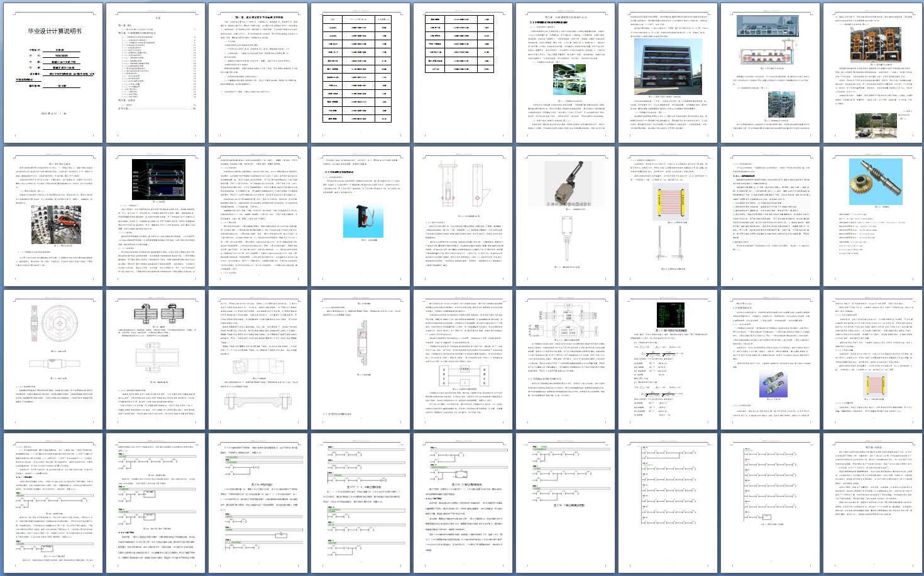Open the page with the blue motor component photo
Image resolution: width=924 pixels, height=576 pixels.
[x=770, y=360]
